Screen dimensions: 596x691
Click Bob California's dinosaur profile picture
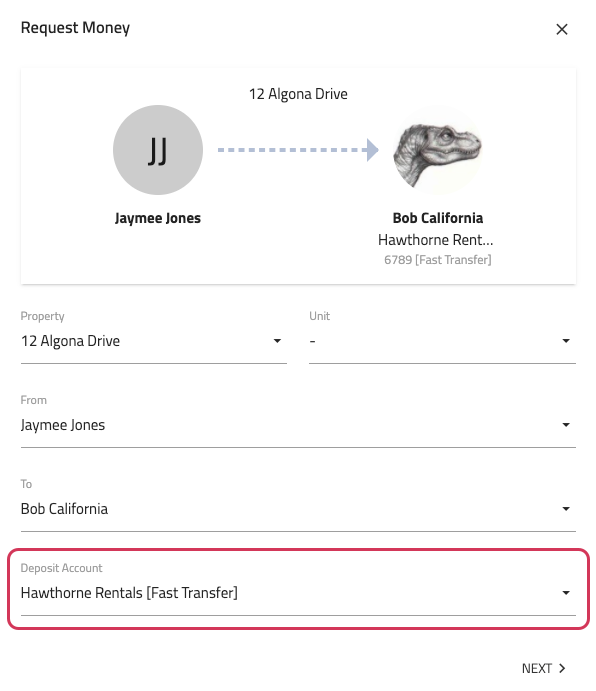(438, 150)
